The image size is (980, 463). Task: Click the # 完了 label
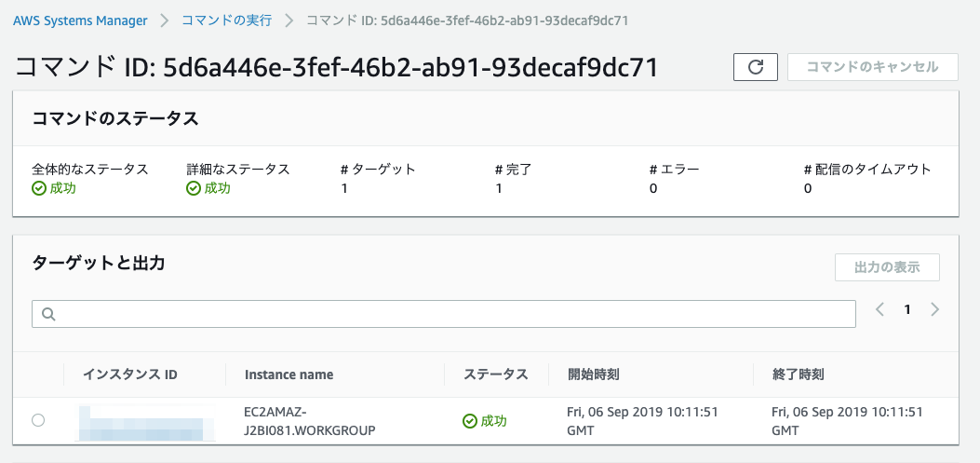pyautogui.click(x=512, y=169)
